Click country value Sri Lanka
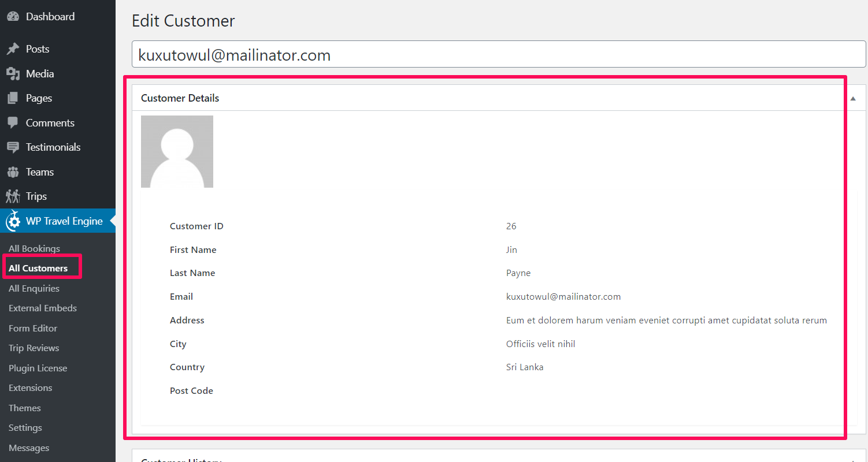Image resolution: width=868 pixels, height=462 pixels. (525, 367)
